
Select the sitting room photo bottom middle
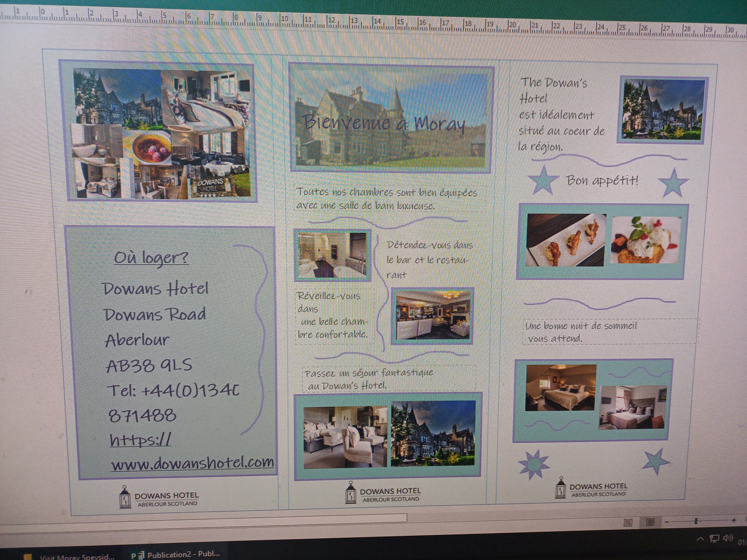coord(345,438)
